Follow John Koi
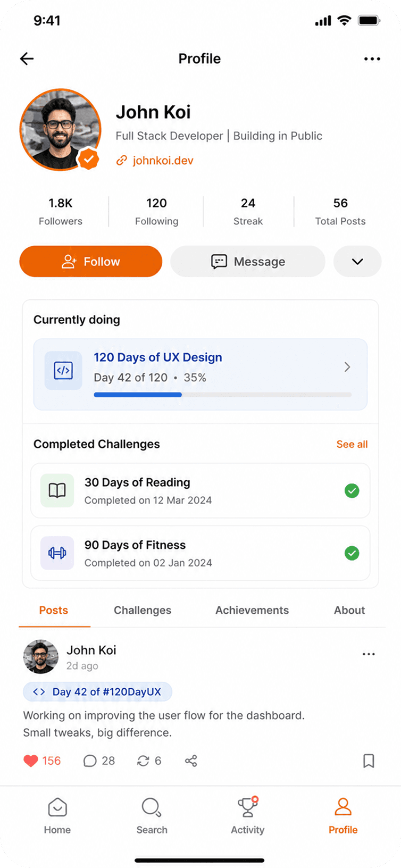 (91, 261)
